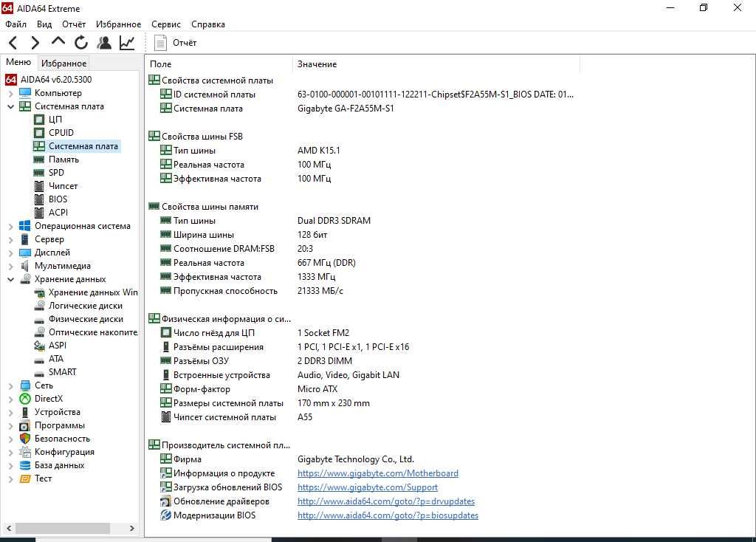The height and width of the screenshot is (542, 756).
Task: Open the Файл menu
Action: (16, 24)
